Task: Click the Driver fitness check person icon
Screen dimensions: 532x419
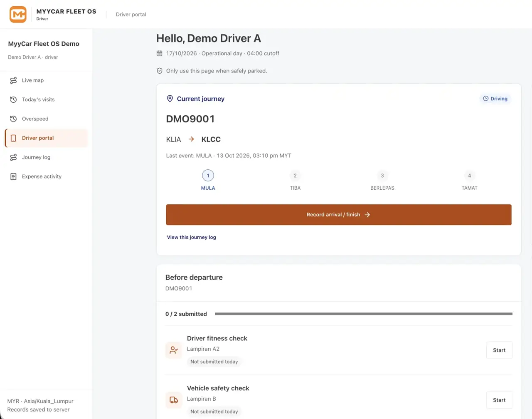Action: coord(174,350)
